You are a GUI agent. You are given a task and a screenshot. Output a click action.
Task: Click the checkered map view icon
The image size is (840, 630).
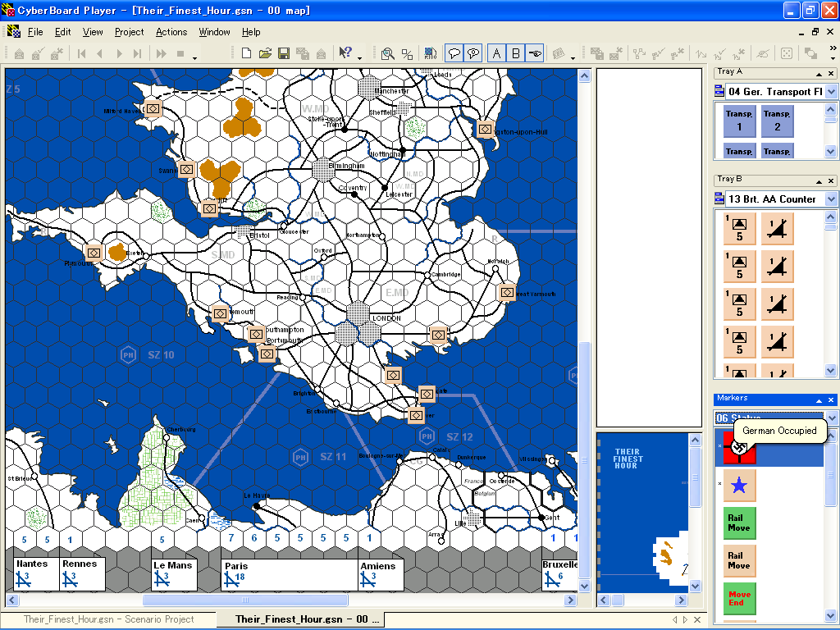point(430,53)
